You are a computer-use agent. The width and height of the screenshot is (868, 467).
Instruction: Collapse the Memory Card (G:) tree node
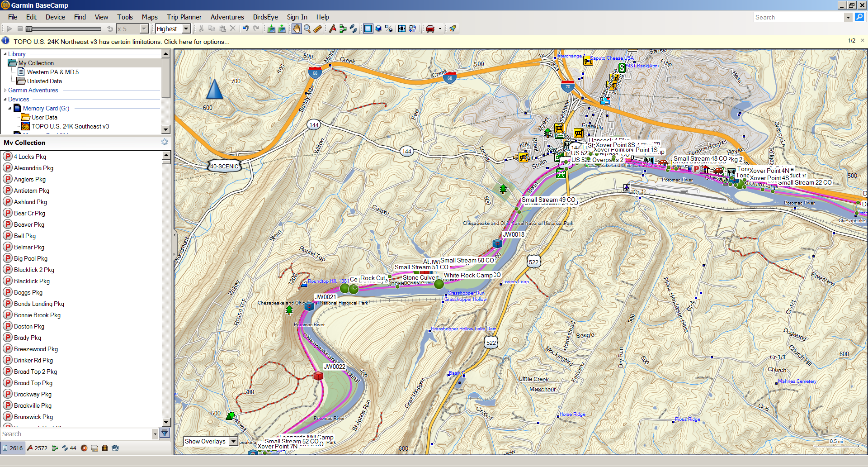[x=10, y=109]
